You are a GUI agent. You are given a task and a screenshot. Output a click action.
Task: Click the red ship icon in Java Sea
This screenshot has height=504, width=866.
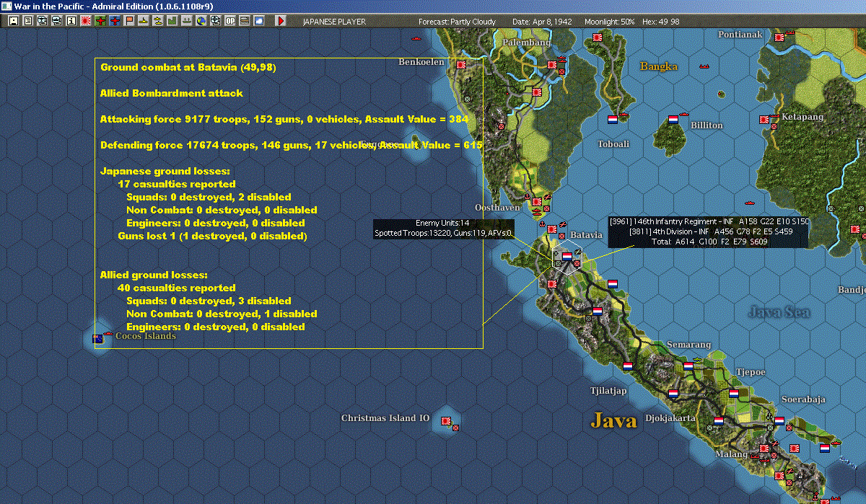tap(748, 203)
